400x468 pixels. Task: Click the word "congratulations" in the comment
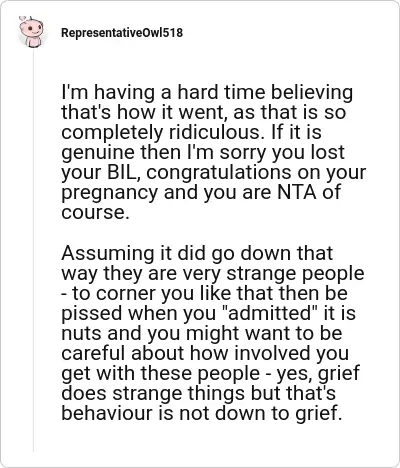coord(218,173)
